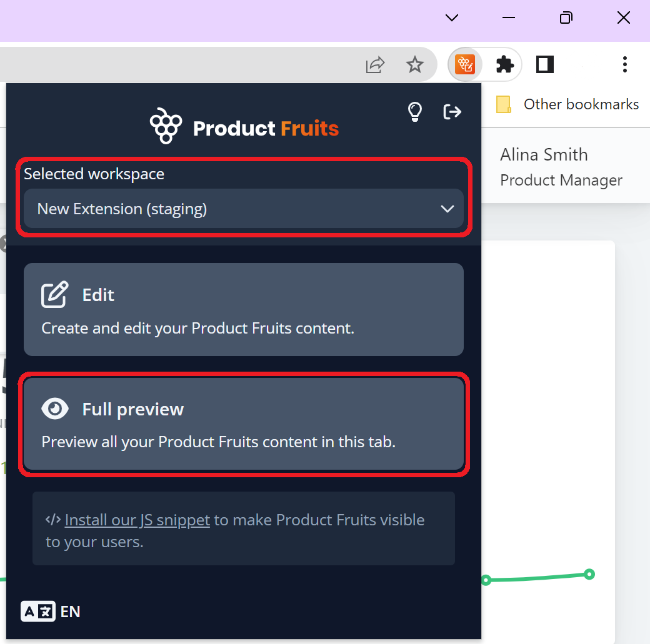Open the browser extensions puzzle icon
650x644 pixels.
click(x=504, y=64)
